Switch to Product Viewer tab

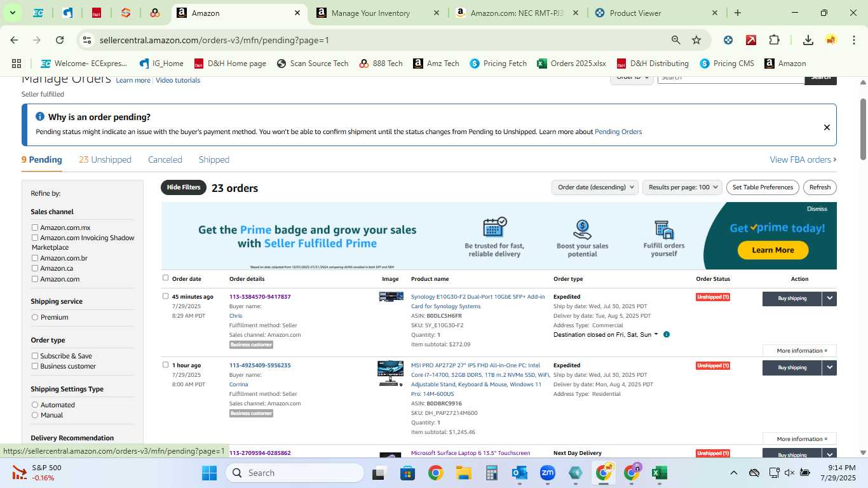tap(635, 13)
